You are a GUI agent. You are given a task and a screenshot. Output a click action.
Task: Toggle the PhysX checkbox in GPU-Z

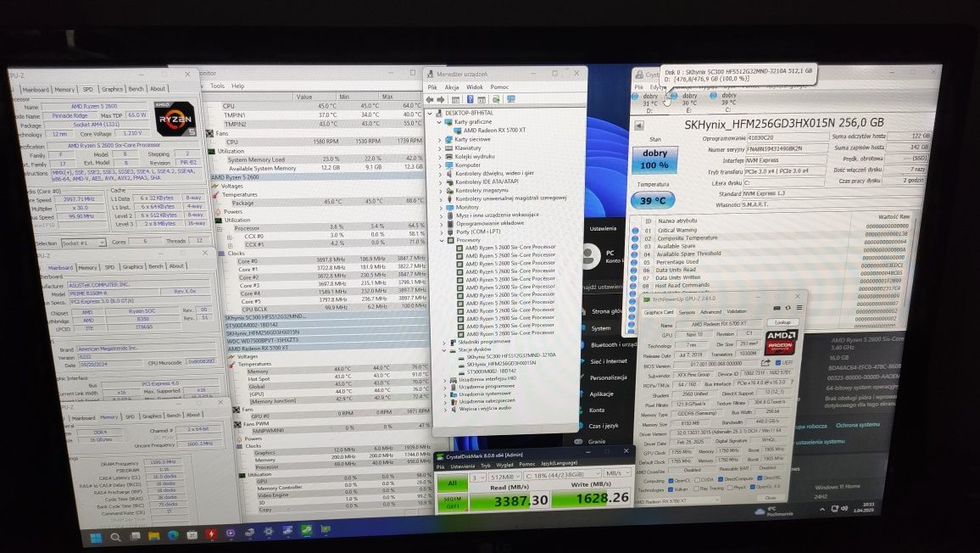pyautogui.click(x=729, y=488)
